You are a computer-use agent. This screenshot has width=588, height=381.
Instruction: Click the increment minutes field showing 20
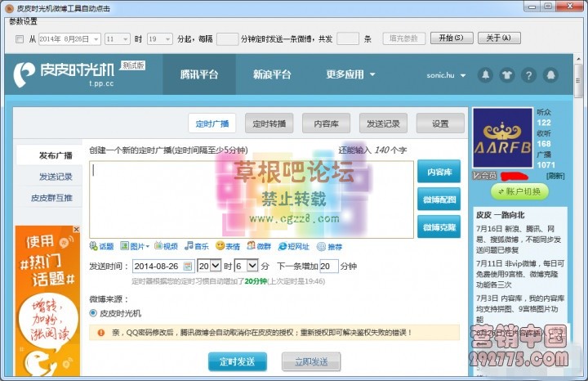point(329,267)
